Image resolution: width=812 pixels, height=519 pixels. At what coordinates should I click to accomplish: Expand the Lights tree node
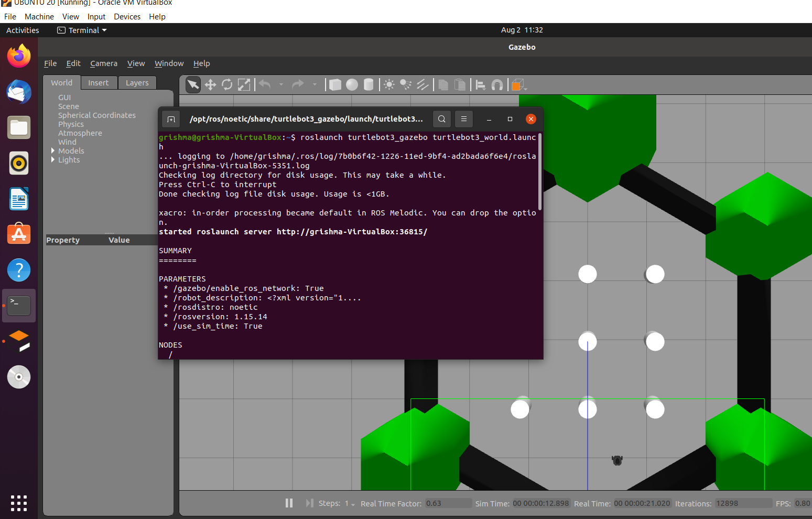coord(53,160)
